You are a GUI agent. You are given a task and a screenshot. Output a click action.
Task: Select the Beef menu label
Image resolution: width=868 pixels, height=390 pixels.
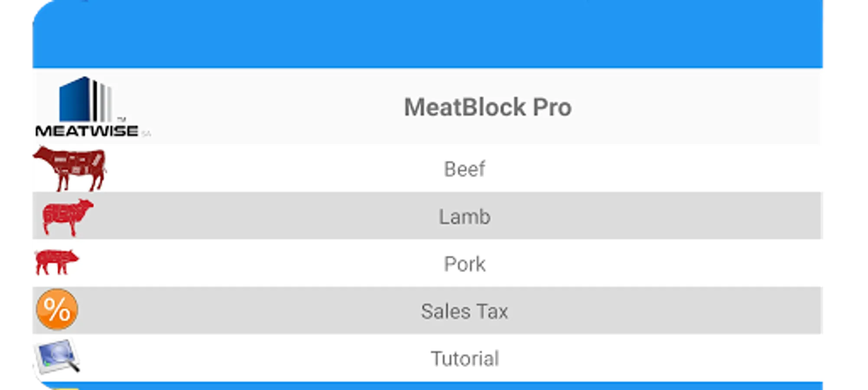(464, 169)
